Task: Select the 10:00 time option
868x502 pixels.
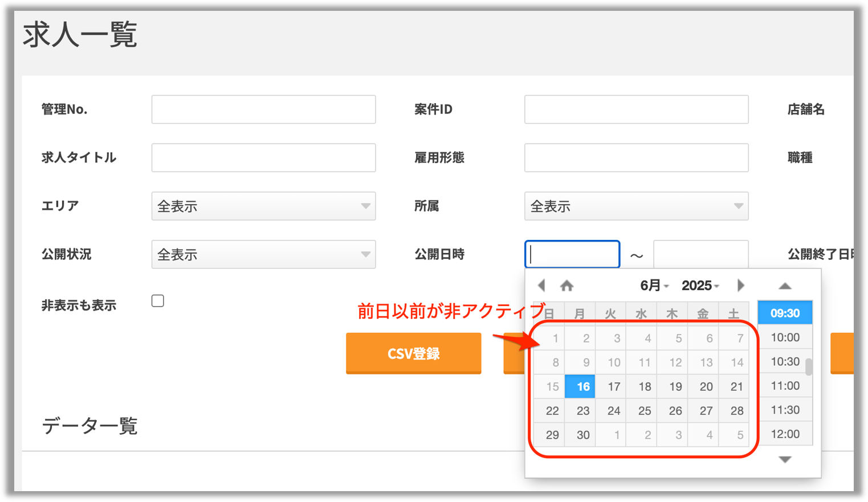Action: pyautogui.click(x=785, y=337)
